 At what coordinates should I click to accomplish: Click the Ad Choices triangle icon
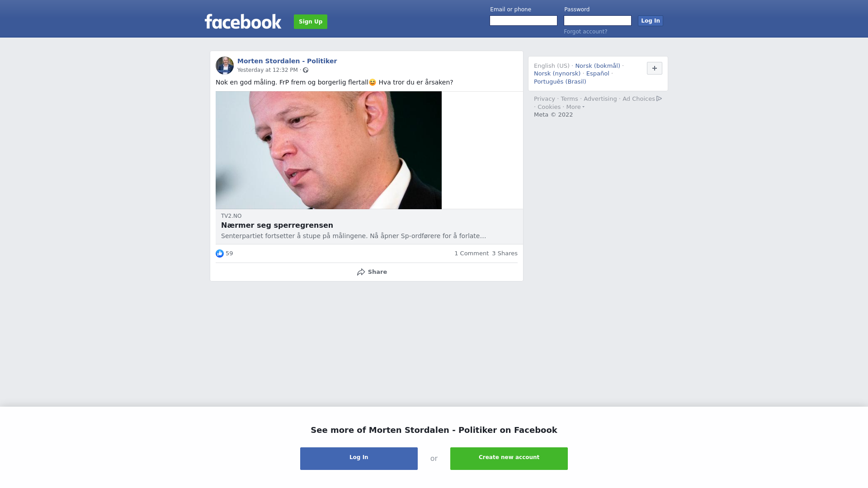pos(659,99)
